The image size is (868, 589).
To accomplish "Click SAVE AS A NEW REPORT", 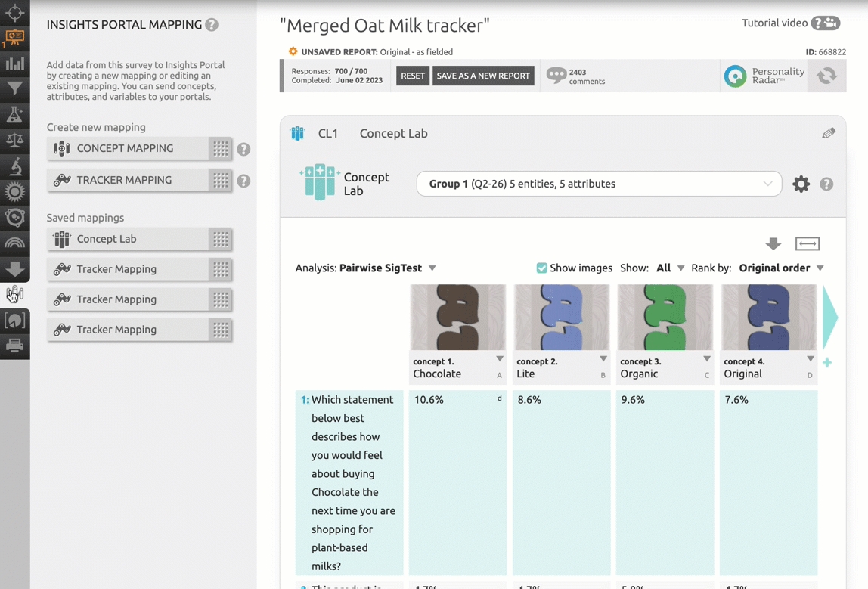I will [x=483, y=76].
